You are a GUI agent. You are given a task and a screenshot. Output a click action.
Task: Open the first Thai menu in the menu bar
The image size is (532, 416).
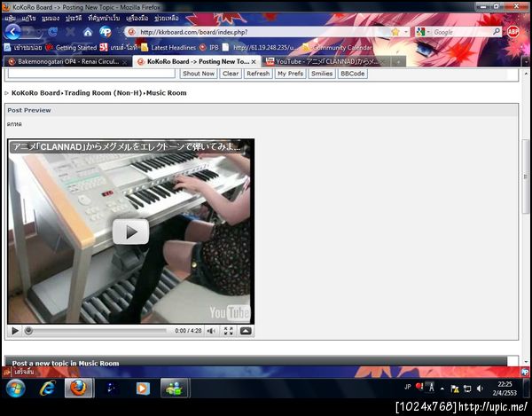(11, 18)
